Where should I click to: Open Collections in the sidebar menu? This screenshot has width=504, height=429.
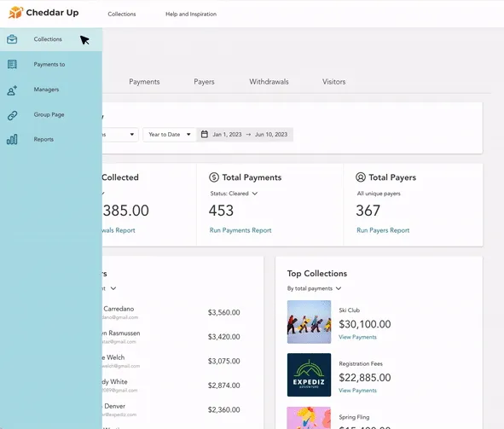click(51, 39)
